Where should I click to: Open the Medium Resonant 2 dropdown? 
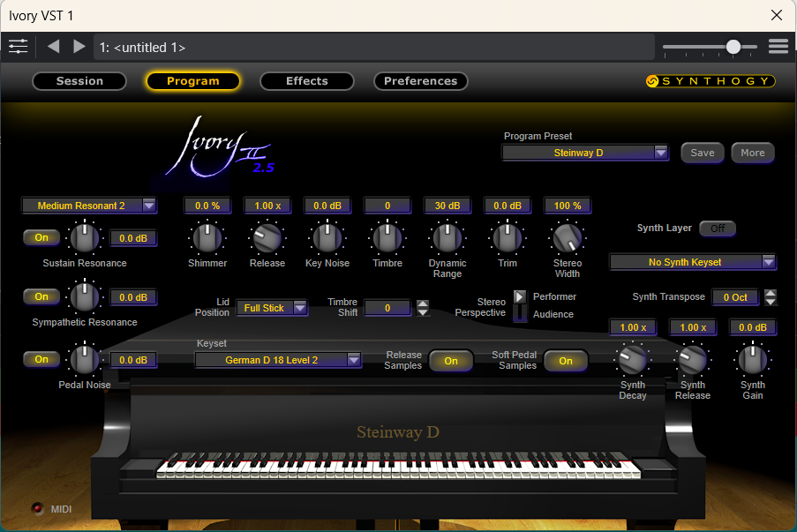pos(89,206)
